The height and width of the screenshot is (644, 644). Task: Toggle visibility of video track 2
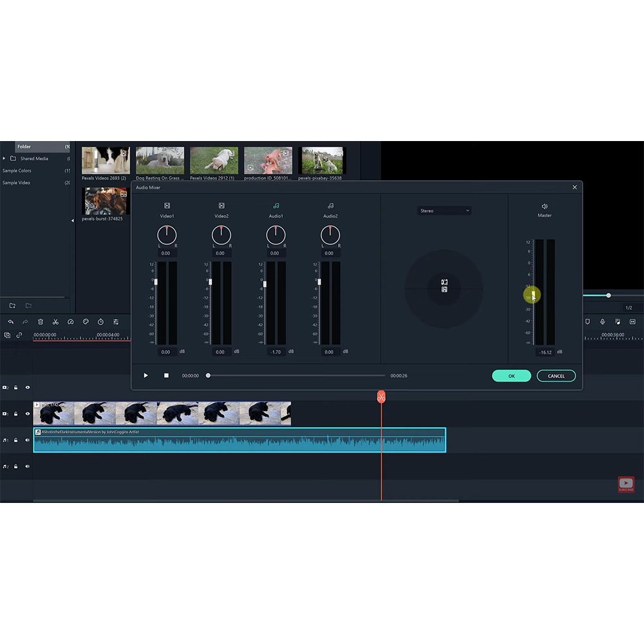(x=28, y=388)
